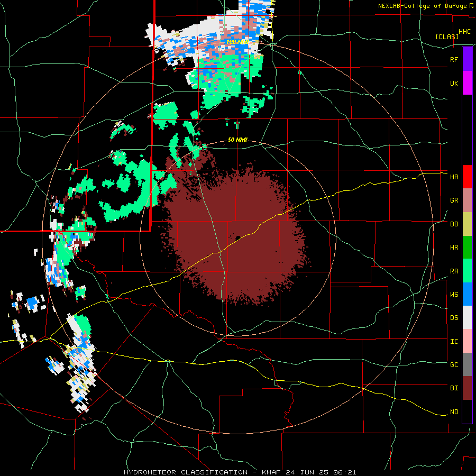Click the HA red legend swatch
The height and width of the screenshot is (476, 476).
pyautogui.click(x=467, y=177)
